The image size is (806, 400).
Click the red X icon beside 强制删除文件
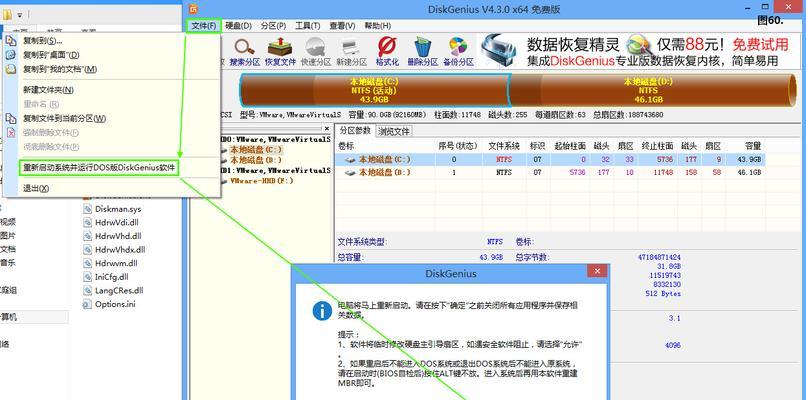[x=11, y=133]
